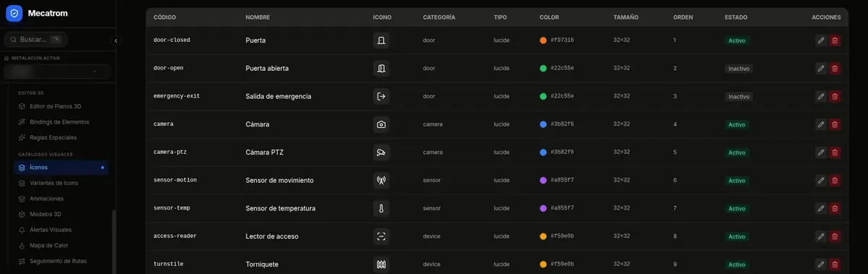
Task: Click the Puerta door icon preview
Action: [381, 40]
